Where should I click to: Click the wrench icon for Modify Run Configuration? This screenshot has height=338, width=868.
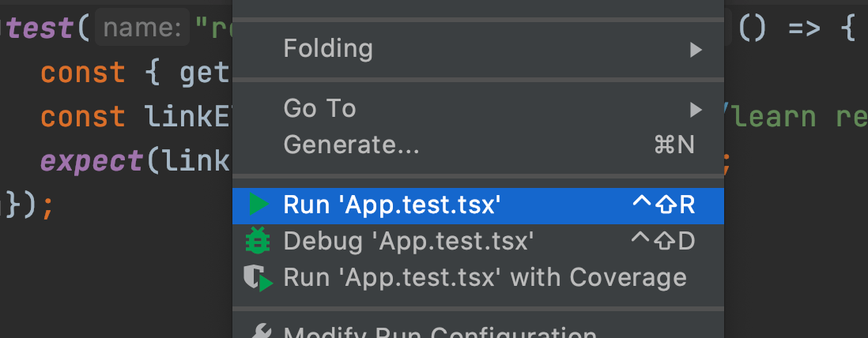pos(258,332)
